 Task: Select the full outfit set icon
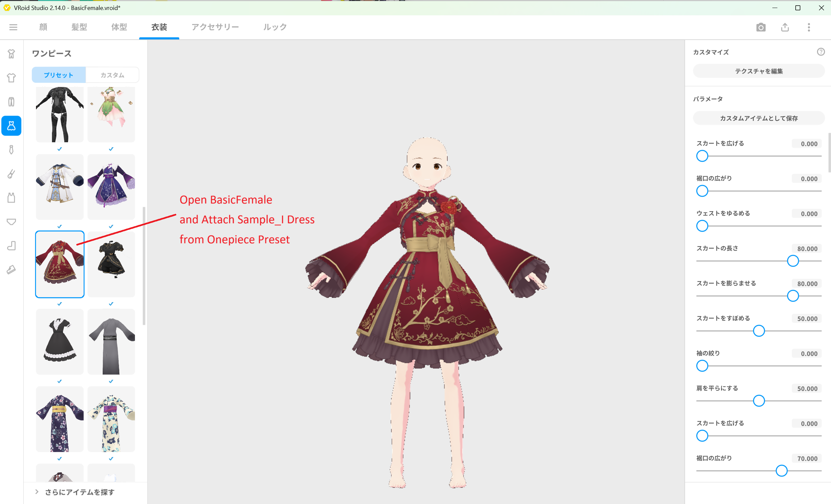[11, 54]
